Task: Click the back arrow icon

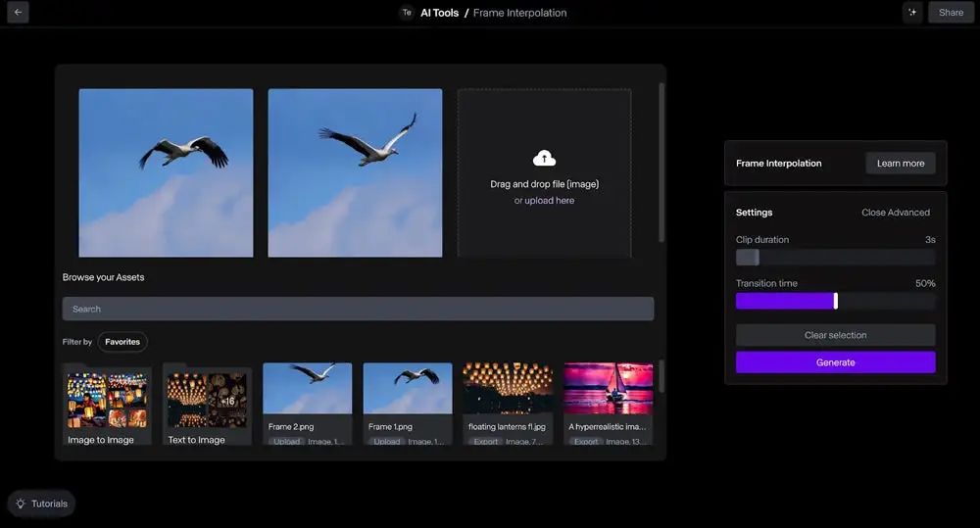Action: pos(18,13)
